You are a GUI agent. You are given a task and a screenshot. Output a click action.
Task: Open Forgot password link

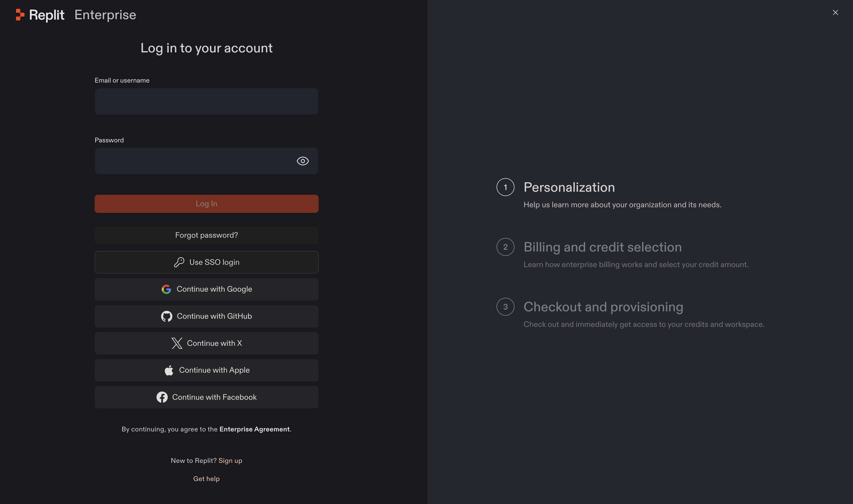(x=207, y=235)
